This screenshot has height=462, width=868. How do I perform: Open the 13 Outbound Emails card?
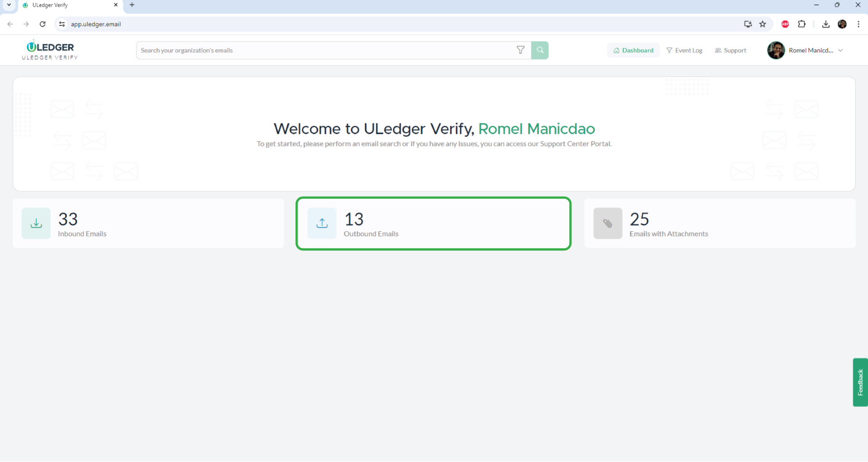click(434, 223)
